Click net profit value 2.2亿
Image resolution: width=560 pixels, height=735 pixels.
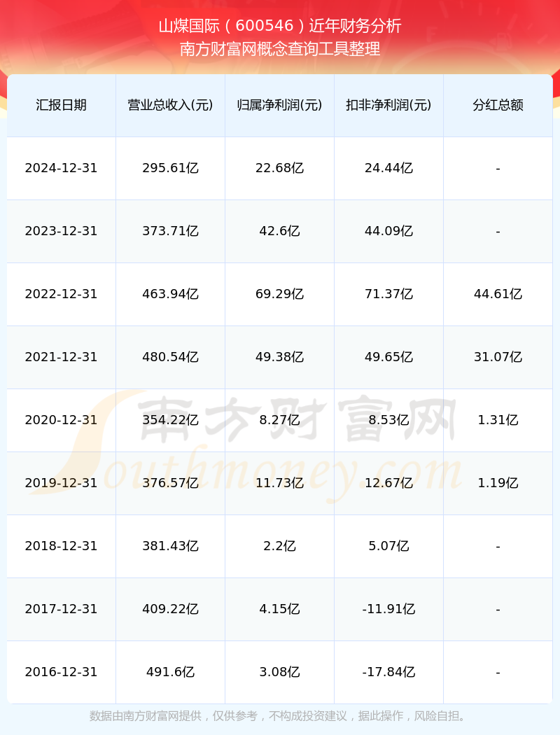280,546
